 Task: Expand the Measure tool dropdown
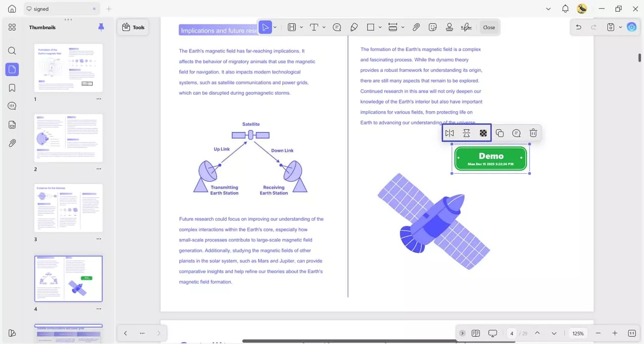pos(402,27)
